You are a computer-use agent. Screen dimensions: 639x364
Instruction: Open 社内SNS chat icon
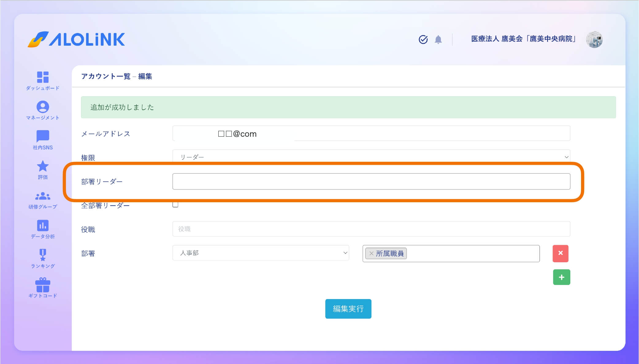43,136
